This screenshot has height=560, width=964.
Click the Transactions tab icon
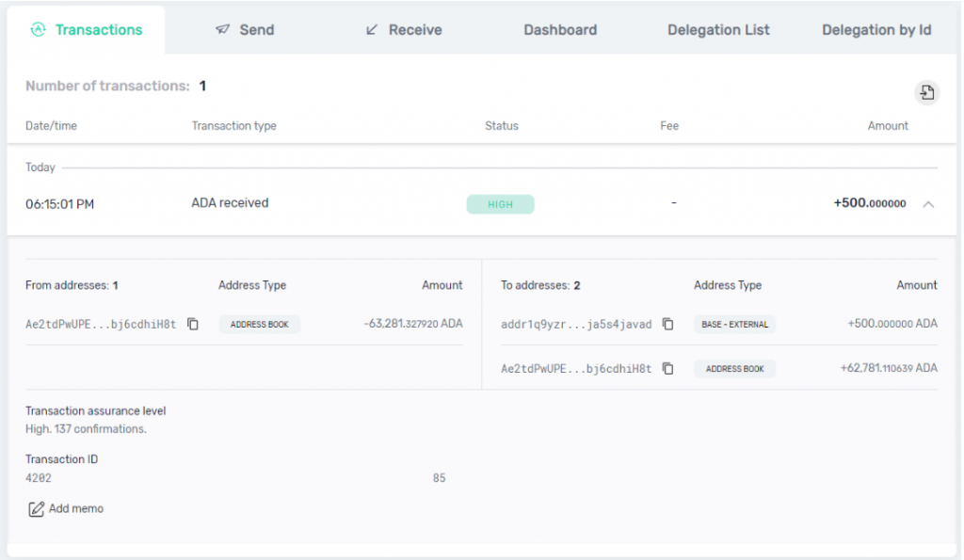pos(39,29)
